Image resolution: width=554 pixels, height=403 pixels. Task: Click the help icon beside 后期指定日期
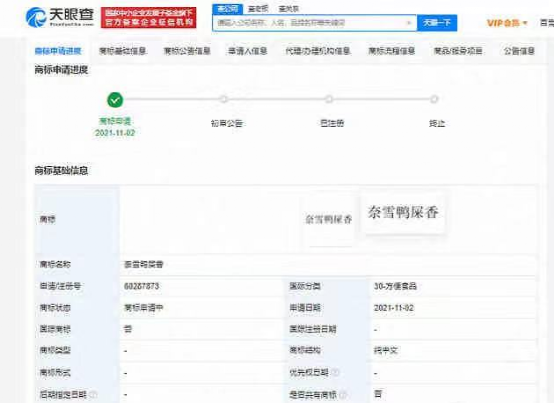pyautogui.click(x=93, y=394)
